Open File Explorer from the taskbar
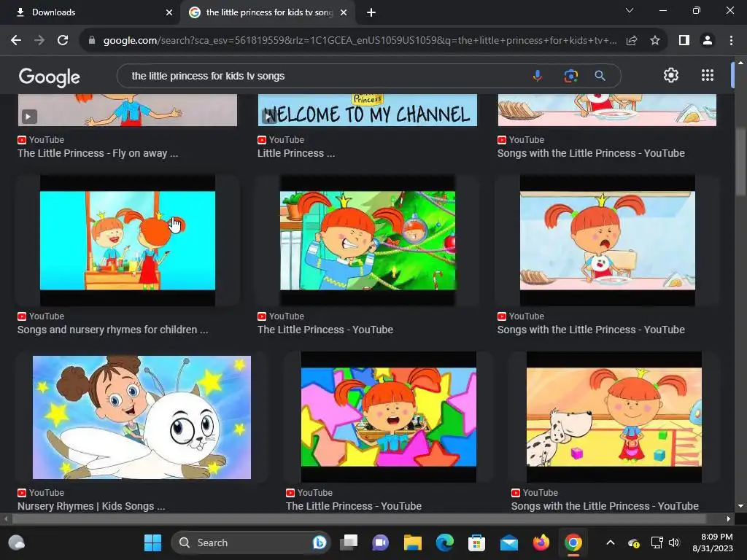This screenshot has height=560, width=747. point(413,542)
